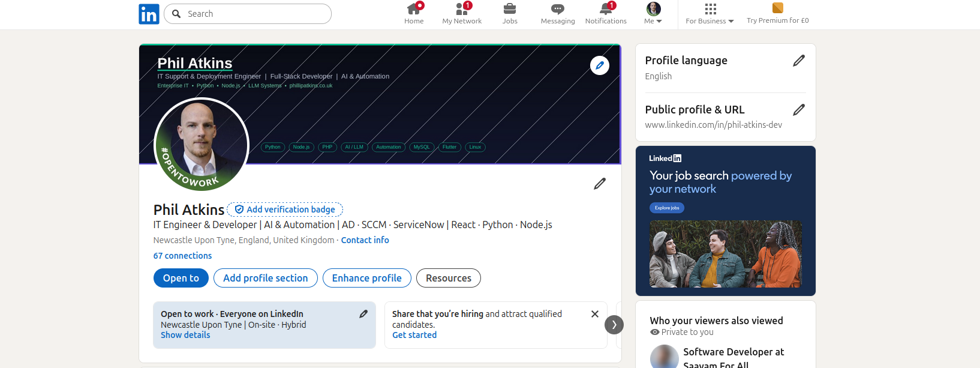The image size is (980, 368).
Task: Open the Software Developer at Saavam profile
Action: pos(734,358)
